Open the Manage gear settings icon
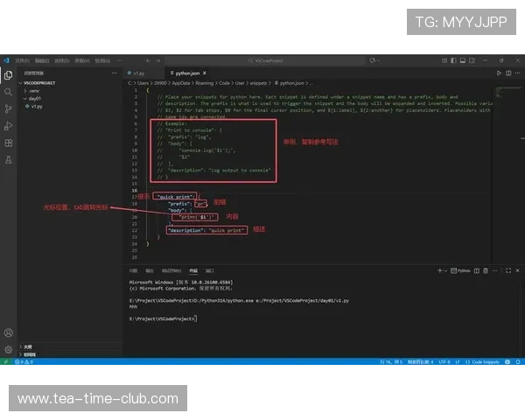 [8, 349]
